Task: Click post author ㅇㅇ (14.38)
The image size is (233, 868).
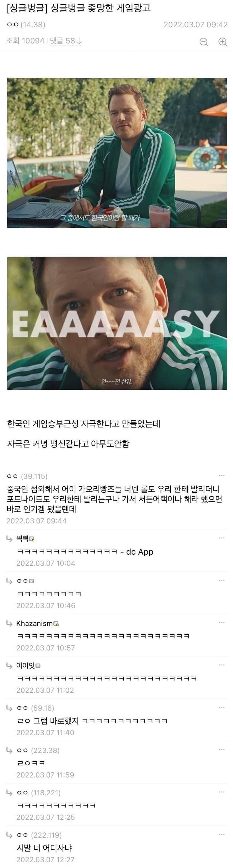Action: (x=26, y=25)
